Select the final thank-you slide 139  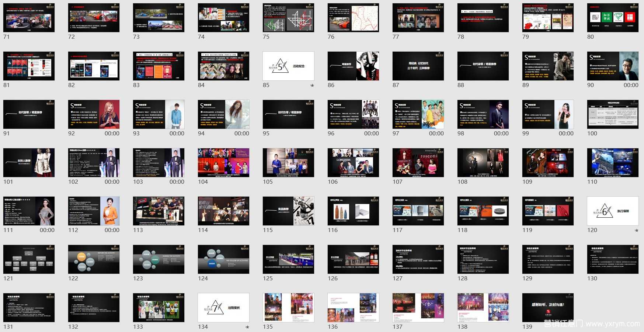coord(548,308)
